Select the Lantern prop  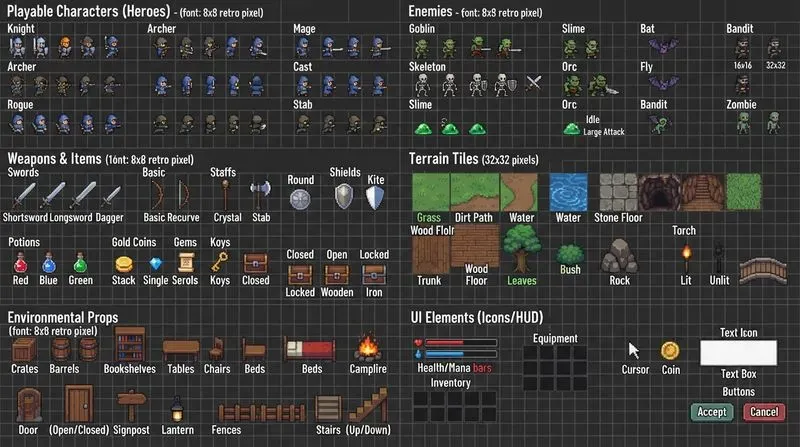177,409
